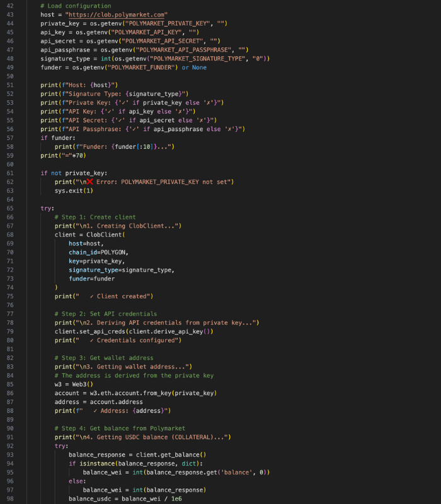Click "# Step 4: Get balance" comment
Viewport: 441px width, 504px height.
[x=120, y=428]
